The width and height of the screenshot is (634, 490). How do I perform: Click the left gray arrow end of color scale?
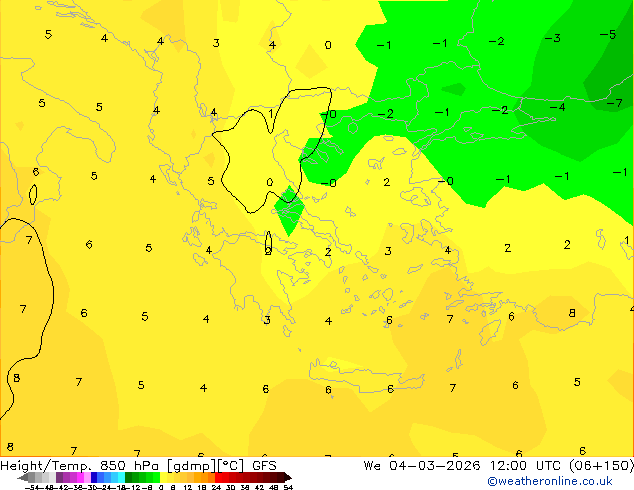click(23, 477)
